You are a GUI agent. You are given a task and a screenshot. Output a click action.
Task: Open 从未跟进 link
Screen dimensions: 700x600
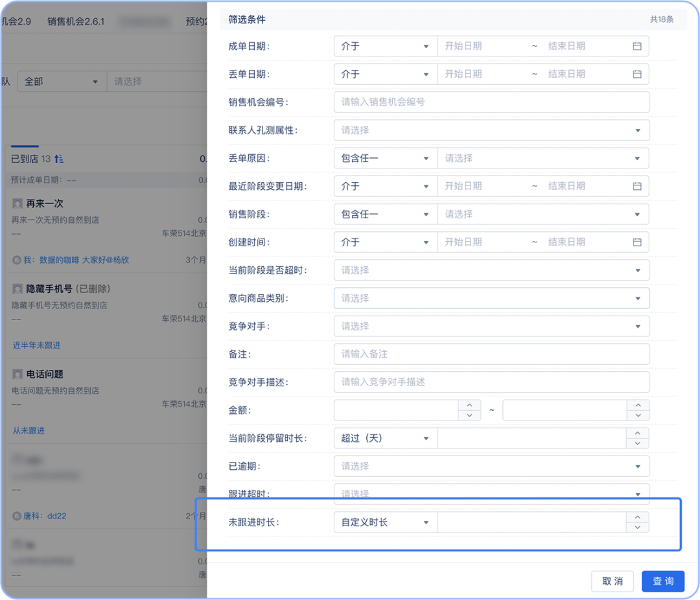point(29,430)
